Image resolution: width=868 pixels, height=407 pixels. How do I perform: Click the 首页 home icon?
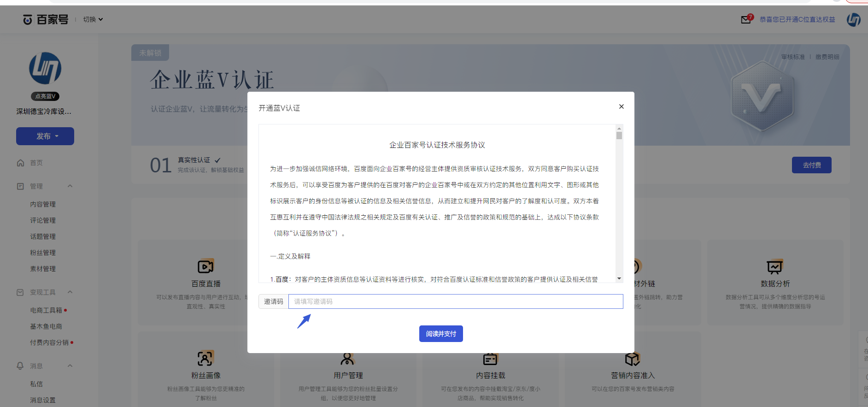[20, 163]
